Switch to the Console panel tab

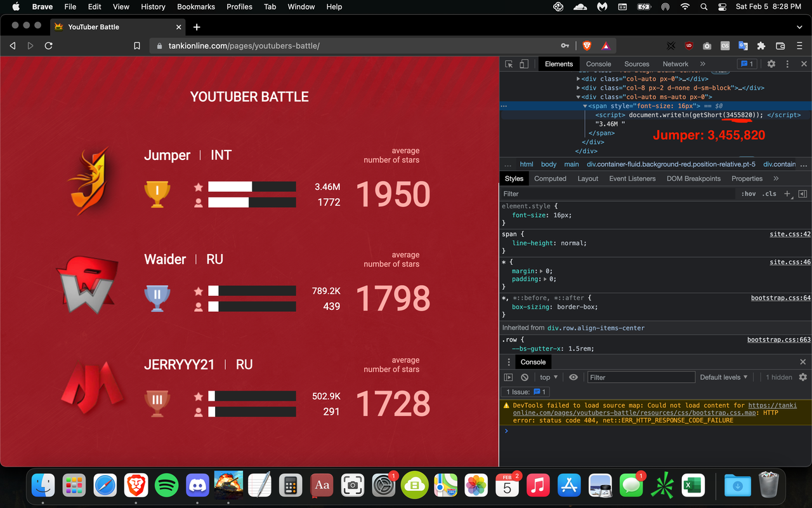pos(598,64)
